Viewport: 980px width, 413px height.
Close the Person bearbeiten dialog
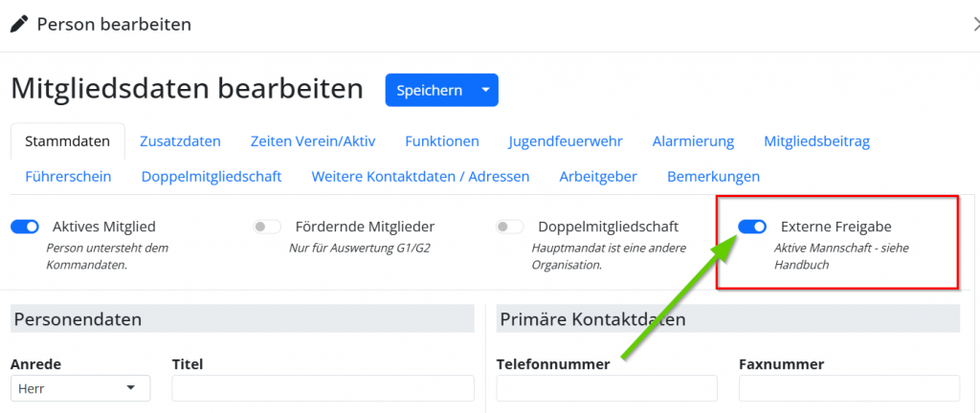tap(974, 25)
